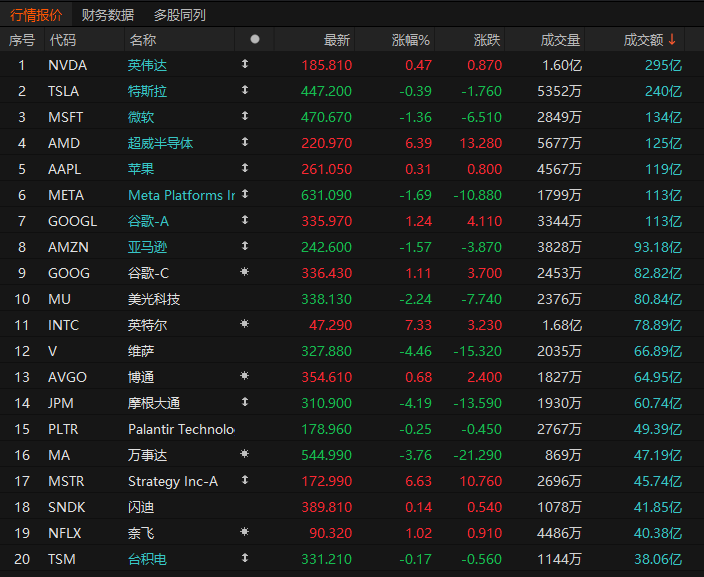The height and width of the screenshot is (577, 704).
Task: Sort by the 最新 column header
Action: tap(337, 40)
